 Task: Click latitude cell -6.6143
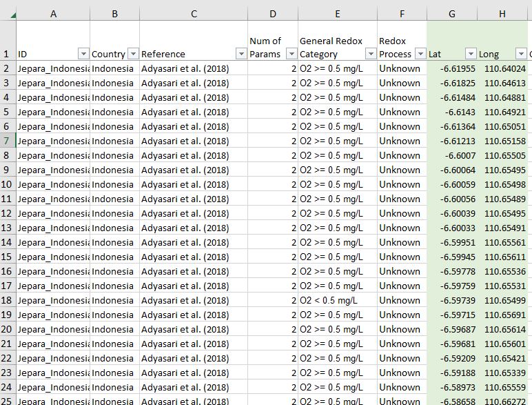tap(452, 112)
